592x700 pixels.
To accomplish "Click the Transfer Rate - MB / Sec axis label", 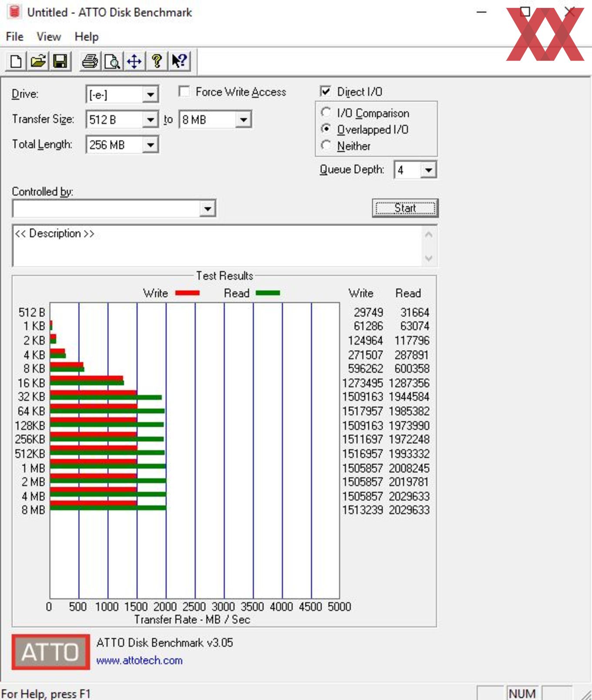I will click(192, 619).
